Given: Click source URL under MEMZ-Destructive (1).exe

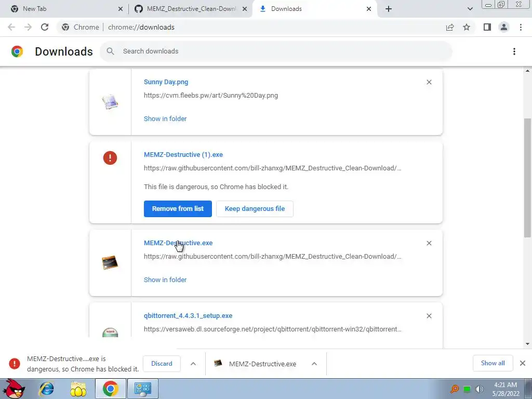Looking at the screenshot, I should [x=272, y=168].
